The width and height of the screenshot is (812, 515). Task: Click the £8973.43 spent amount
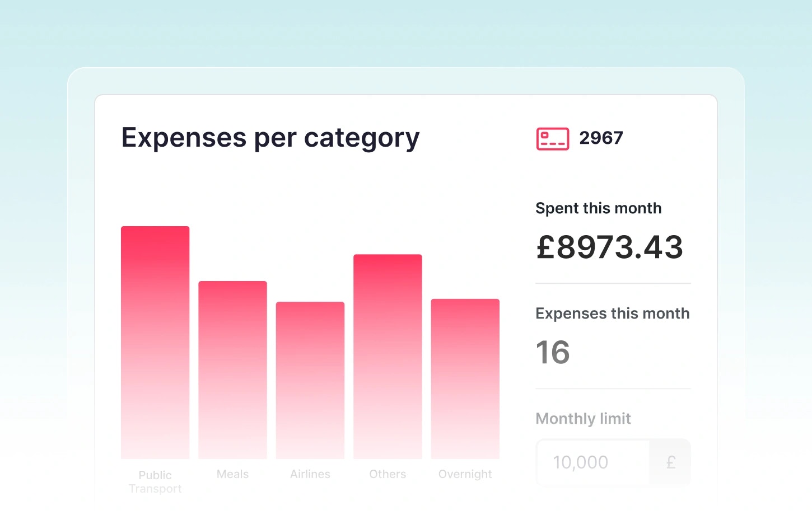tap(609, 247)
